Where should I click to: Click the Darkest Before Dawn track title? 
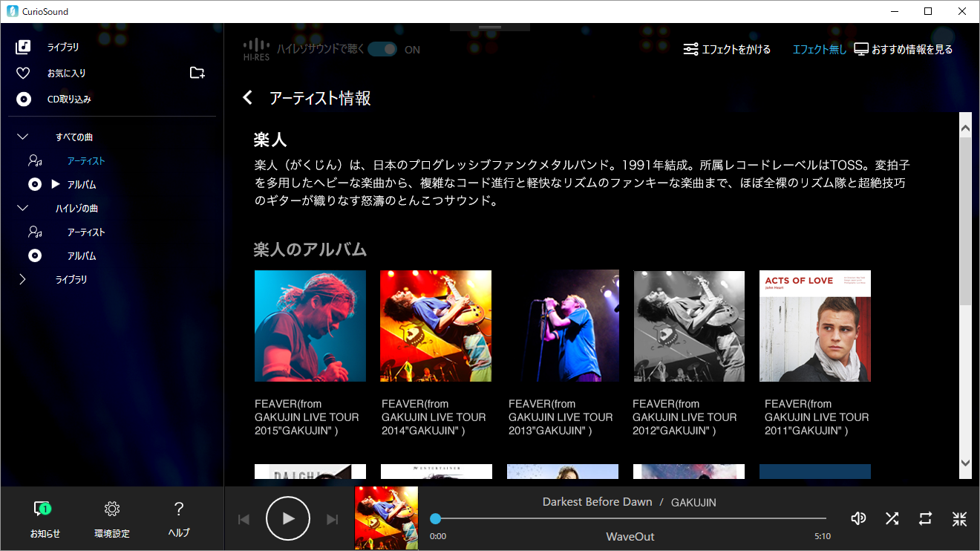(597, 502)
